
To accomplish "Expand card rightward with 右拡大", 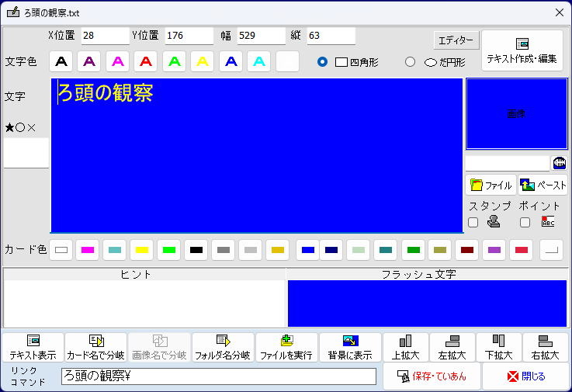I will 545,348.
